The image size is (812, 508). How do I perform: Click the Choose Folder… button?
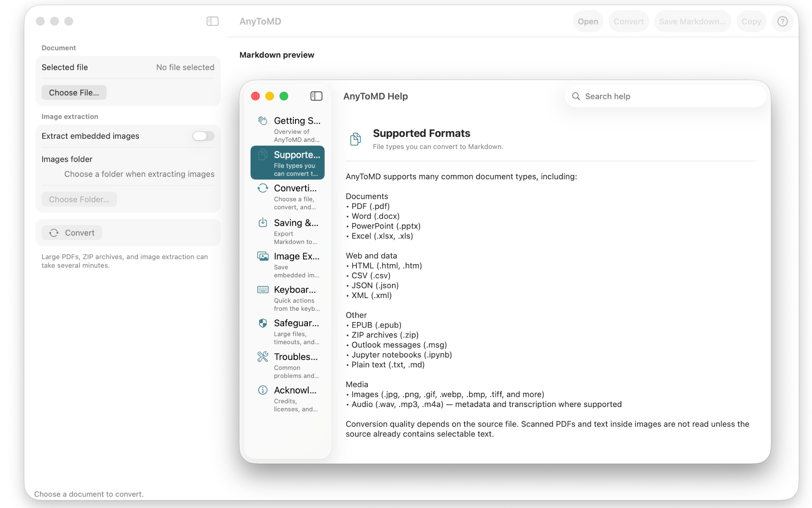(79, 199)
